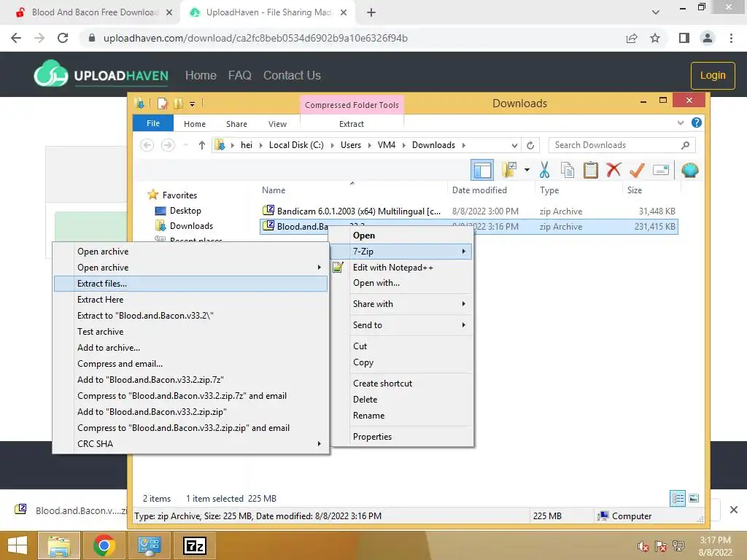
Task: Select Extract to "Blood.and.Bacon.v33.2\"
Action: [x=190, y=315]
